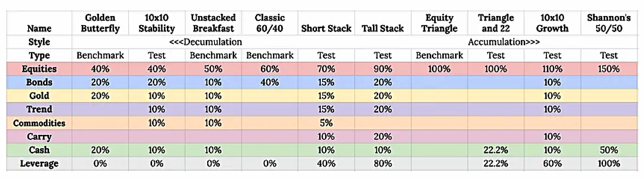Select the 110% Equities cell under 10x10 Growth
Image resolution: width=644 pixels, height=179 pixels.
(x=552, y=69)
